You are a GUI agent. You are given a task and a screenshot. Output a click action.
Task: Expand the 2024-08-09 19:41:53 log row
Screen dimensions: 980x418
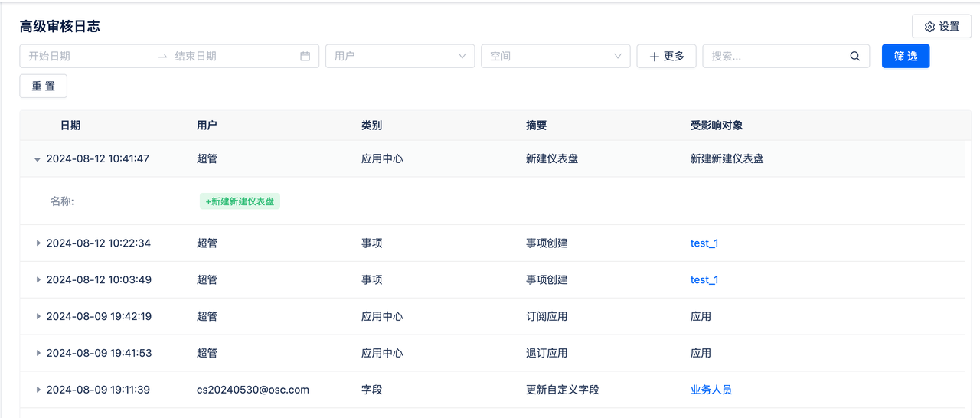38,354
